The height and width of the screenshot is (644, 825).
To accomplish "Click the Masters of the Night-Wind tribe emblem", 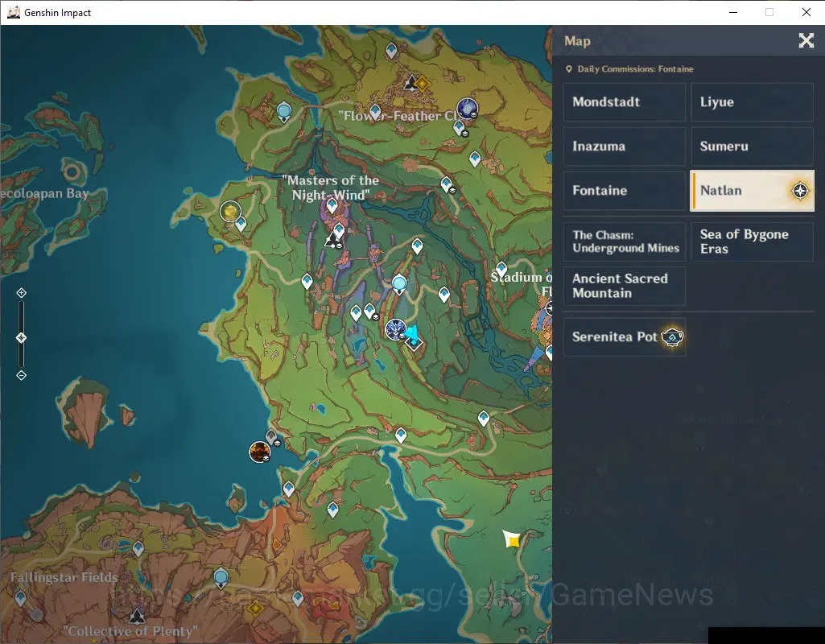I will [x=331, y=242].
